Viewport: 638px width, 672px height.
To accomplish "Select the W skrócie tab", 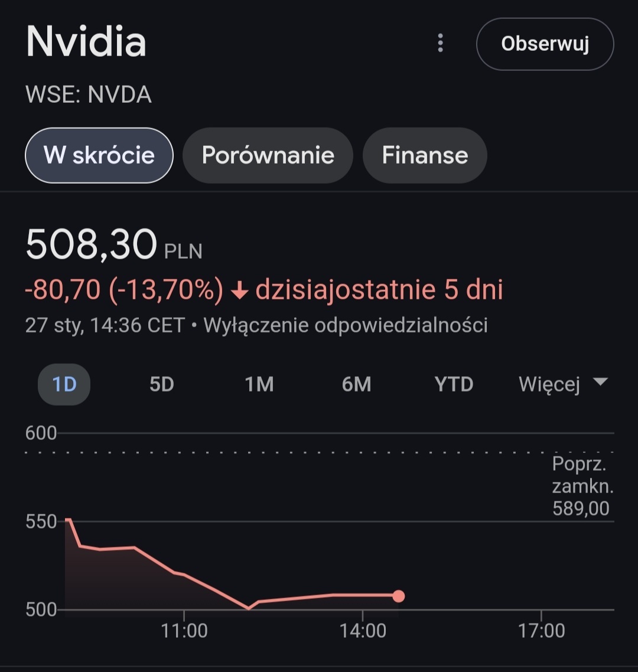I will [99, 155].
